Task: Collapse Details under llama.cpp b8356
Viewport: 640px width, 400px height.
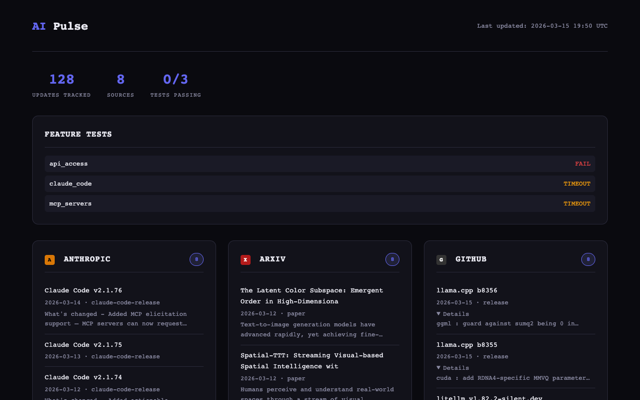Action: pyautogui.click(x=453, y=314)
